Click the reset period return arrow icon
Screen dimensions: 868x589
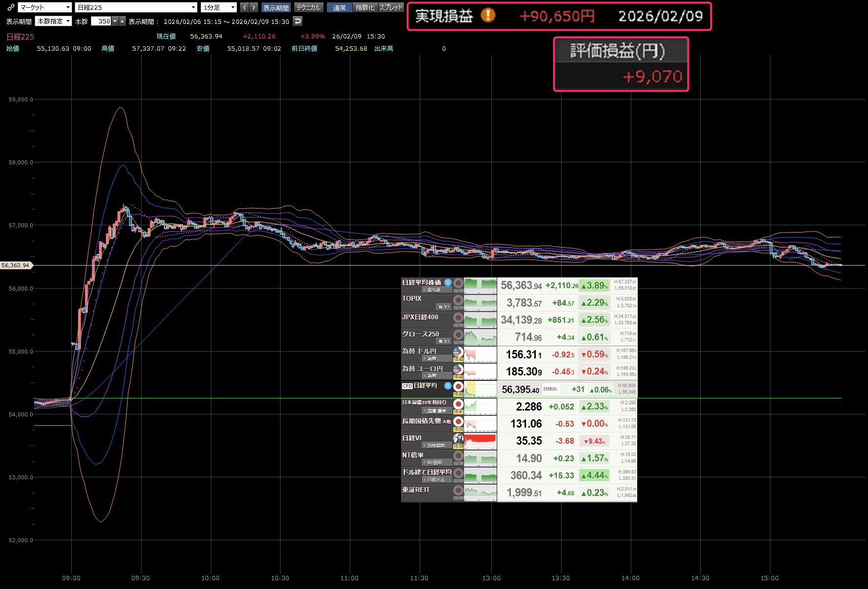click(298, 21)
